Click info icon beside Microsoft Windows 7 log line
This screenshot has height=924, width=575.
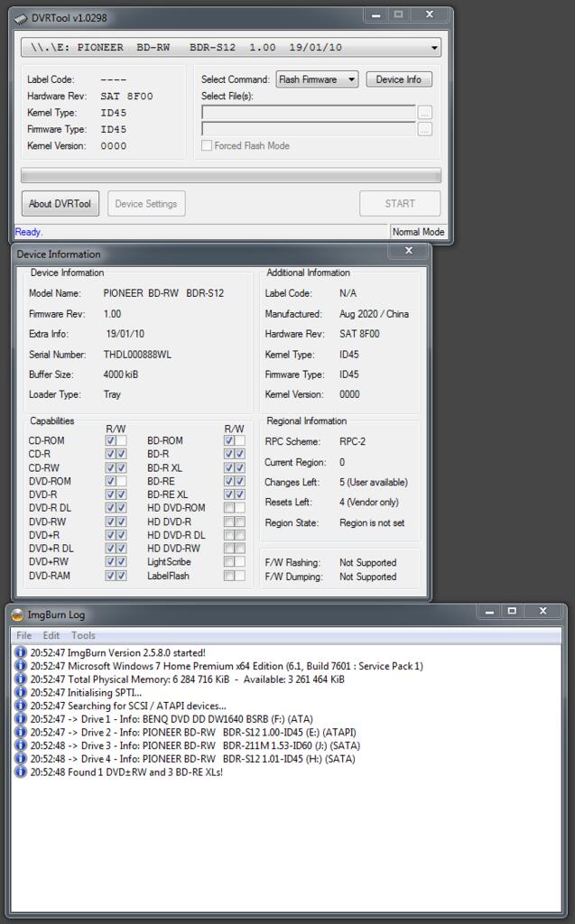[21, 665]
